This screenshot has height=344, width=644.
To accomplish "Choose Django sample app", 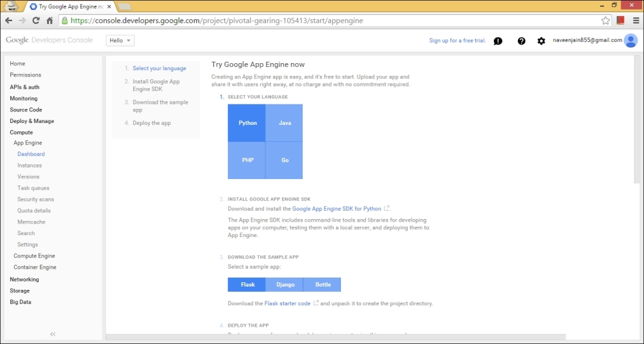I will coord(284,284).
